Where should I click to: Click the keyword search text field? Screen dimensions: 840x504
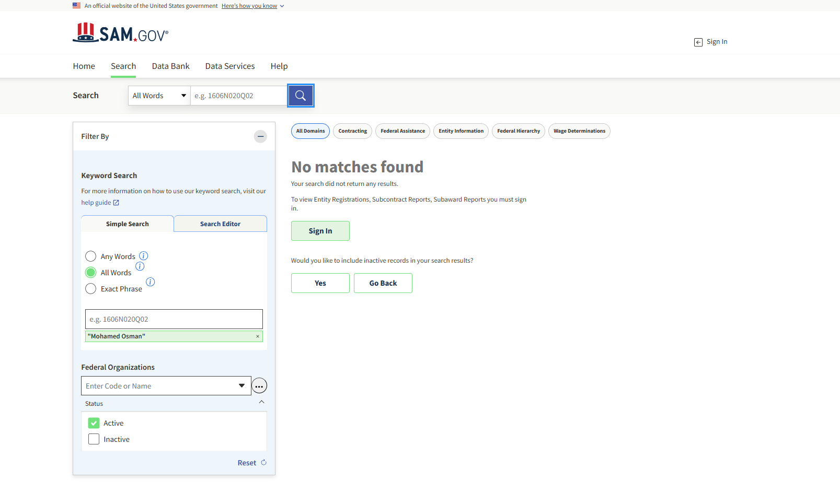pyautogui.click(x=174, y=319)
